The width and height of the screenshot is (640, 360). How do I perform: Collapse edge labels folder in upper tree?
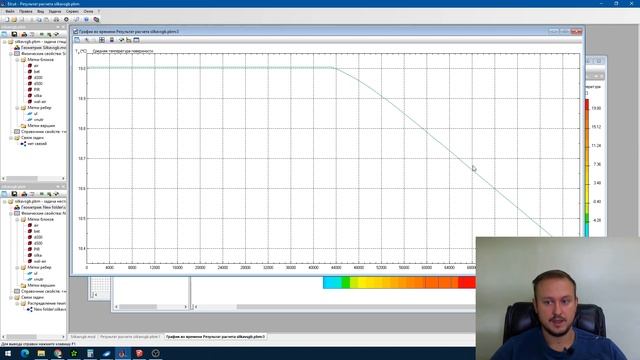[18, 108]
